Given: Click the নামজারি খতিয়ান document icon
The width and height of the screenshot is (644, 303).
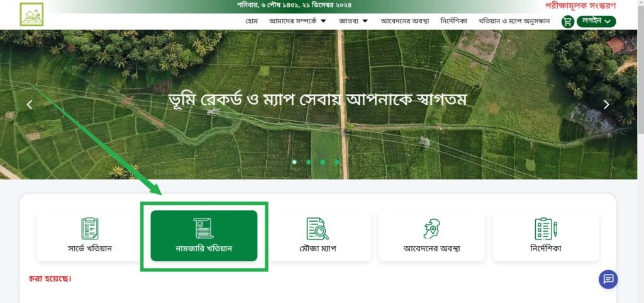Looking at the screenshot, I should 204,229.
